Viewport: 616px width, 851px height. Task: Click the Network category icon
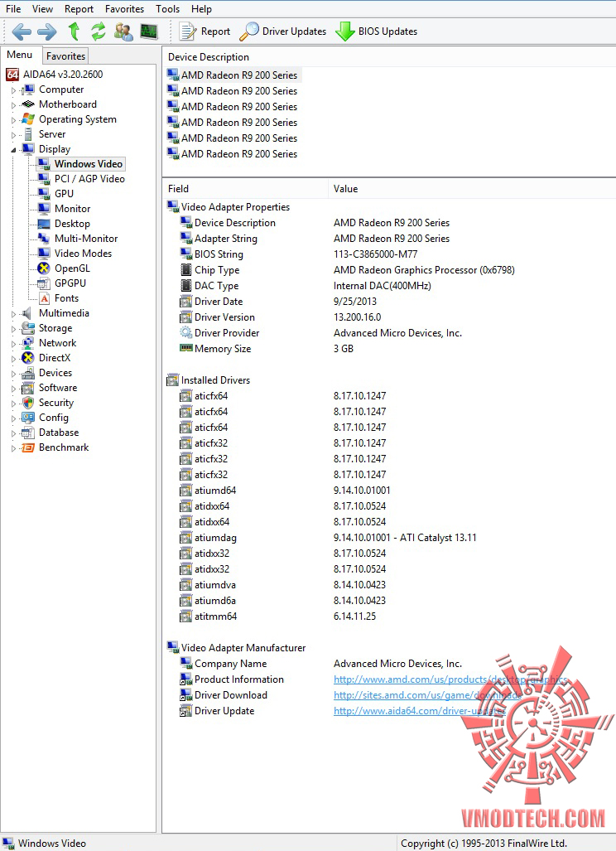[x=27, y=343]
